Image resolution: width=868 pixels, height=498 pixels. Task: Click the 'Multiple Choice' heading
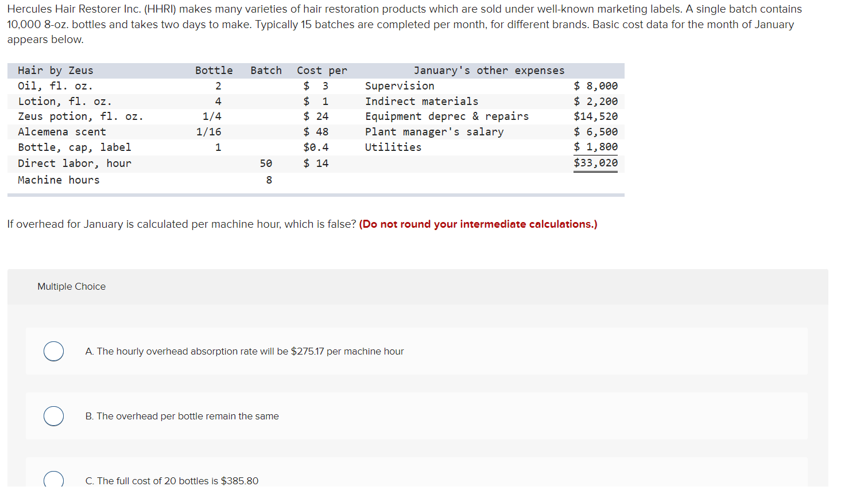pyautogui.click(x=72, y=286)
